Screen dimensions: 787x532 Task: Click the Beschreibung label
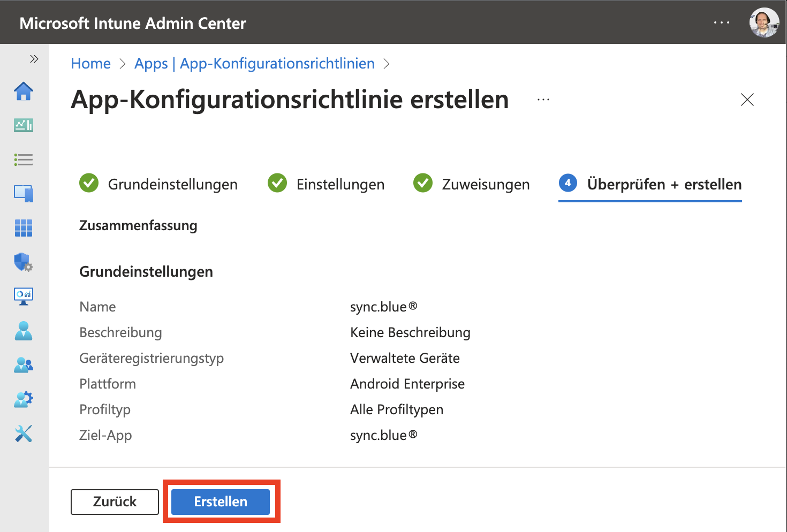tap(120, 332)
